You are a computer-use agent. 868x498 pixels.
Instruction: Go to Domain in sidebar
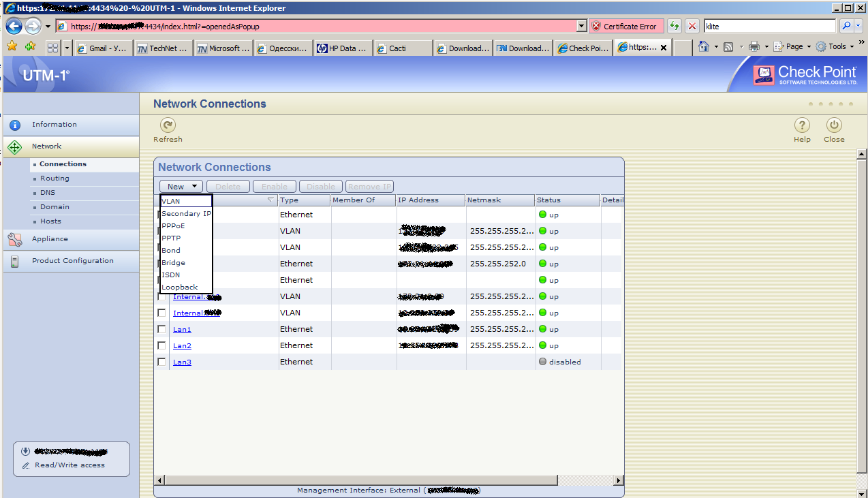click(55, 207)
